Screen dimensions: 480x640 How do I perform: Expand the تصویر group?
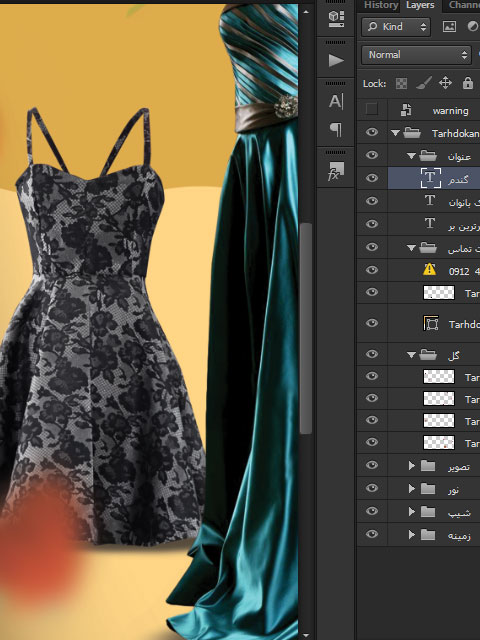(411, 465)
